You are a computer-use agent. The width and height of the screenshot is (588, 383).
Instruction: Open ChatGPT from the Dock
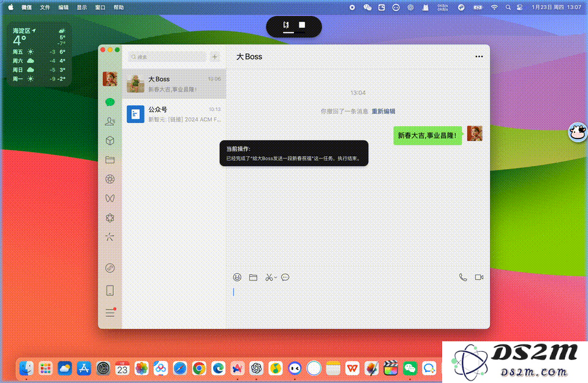point(257,368)
